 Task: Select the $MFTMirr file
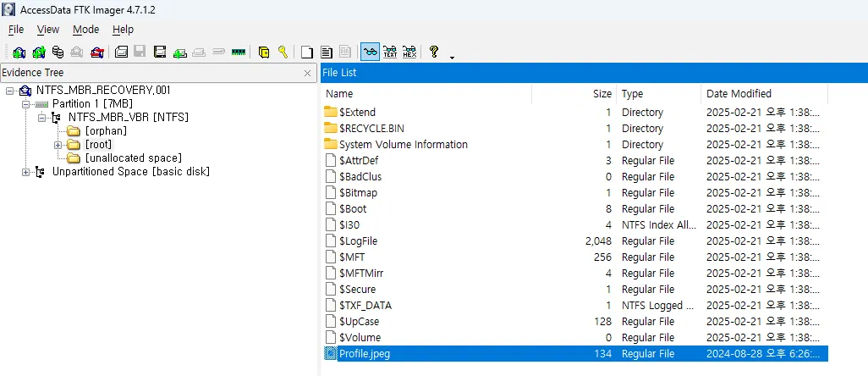574,273
